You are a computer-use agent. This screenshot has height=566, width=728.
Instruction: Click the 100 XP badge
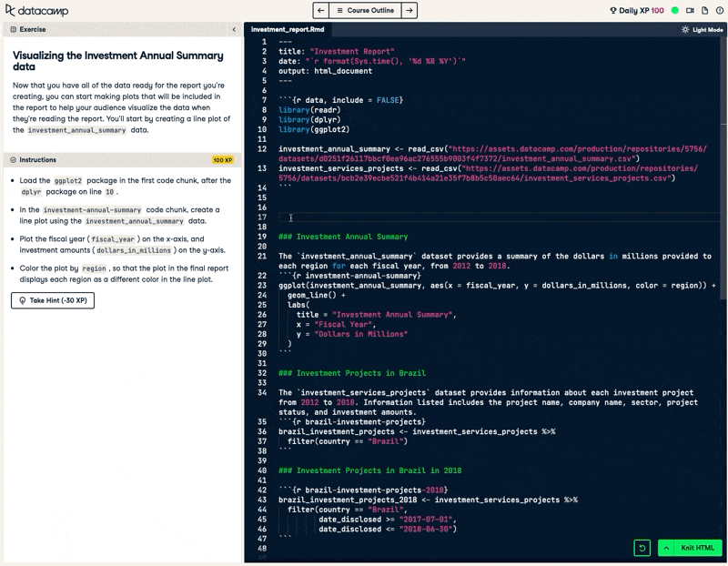pyautogui.click(x=223, y=160)
